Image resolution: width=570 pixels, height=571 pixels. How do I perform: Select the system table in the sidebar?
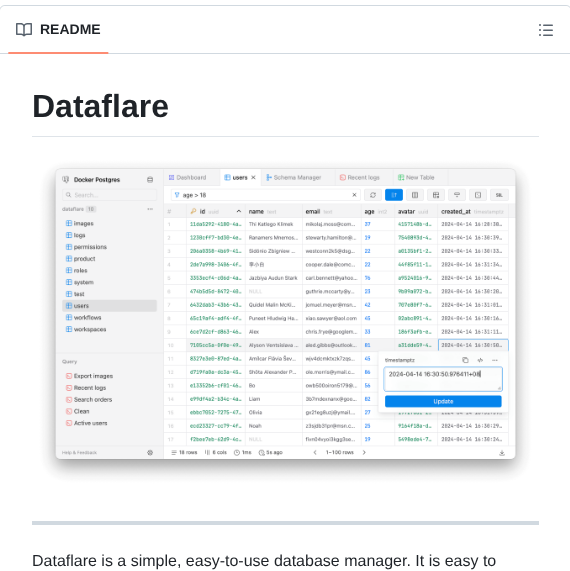110,282
